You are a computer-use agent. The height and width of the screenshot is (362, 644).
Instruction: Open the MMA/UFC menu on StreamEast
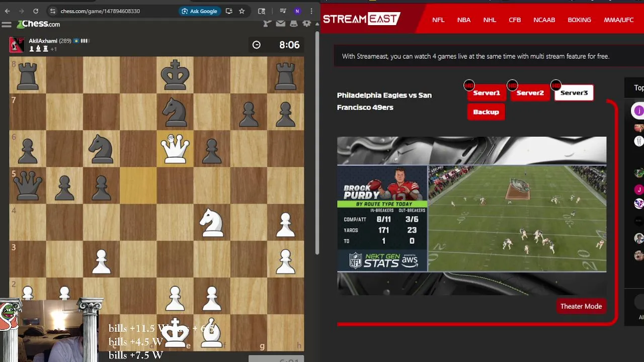click(618, 20)
